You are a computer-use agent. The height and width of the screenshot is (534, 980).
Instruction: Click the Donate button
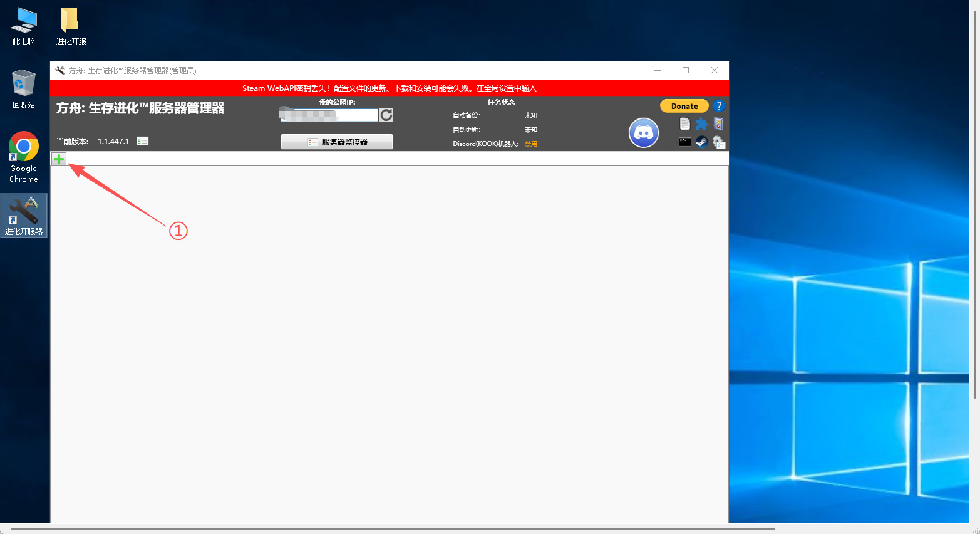point(684,106)
